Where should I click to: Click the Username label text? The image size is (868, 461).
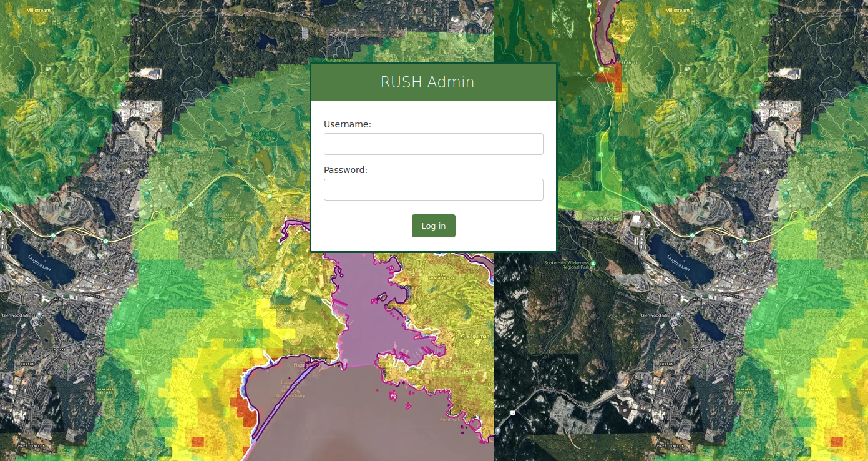(x=347, y=124)
